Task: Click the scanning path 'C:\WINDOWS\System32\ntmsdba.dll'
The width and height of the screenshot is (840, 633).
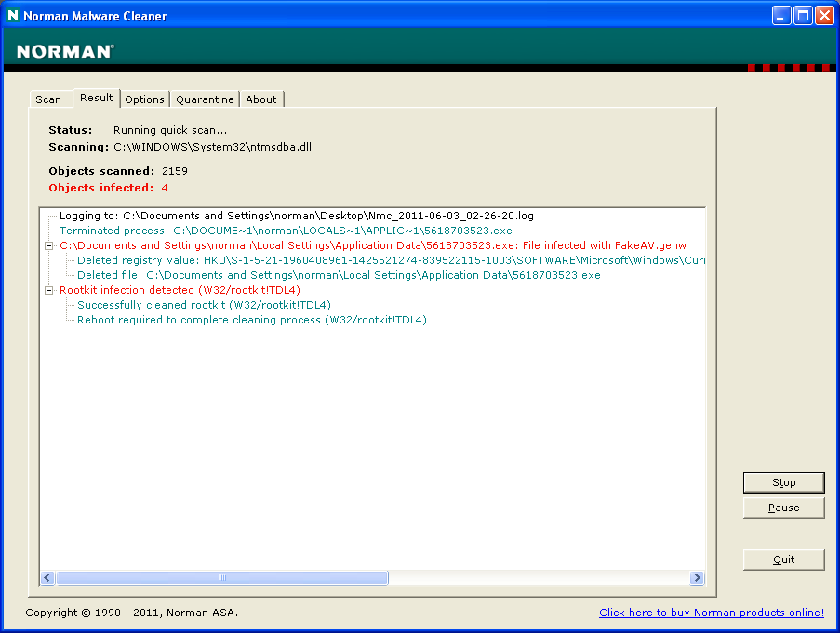Action: click(x=213, y=147)
